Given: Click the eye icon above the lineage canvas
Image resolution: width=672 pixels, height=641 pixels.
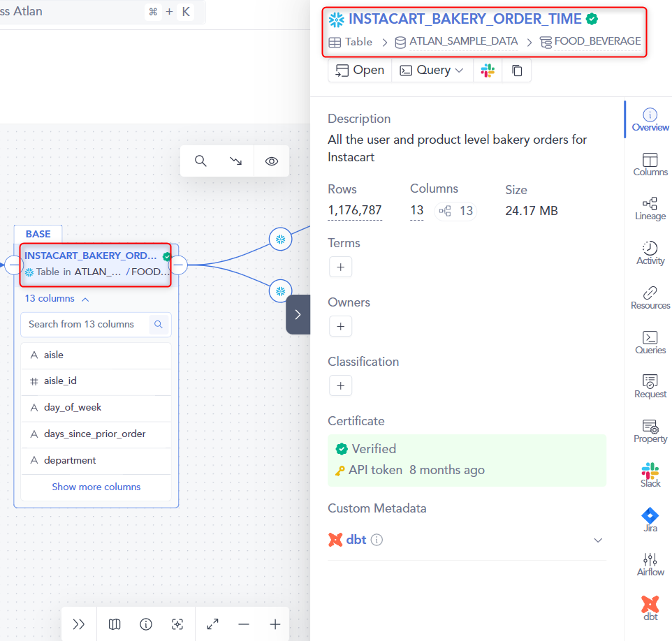Looking at the screenshot, I should point(271,161).
